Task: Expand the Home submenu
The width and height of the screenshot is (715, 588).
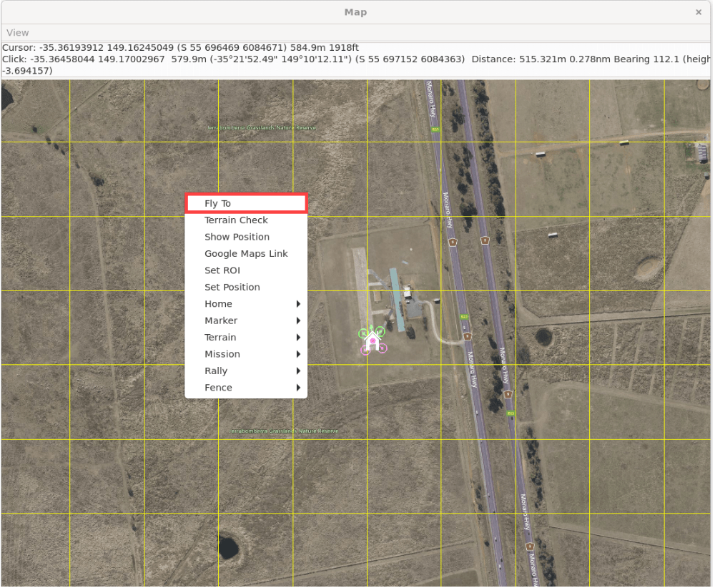Action: click(246, 304)
